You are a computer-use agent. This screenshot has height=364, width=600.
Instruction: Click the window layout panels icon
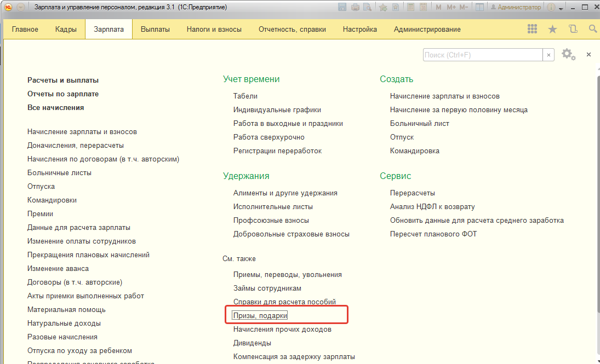pos(479,7)
